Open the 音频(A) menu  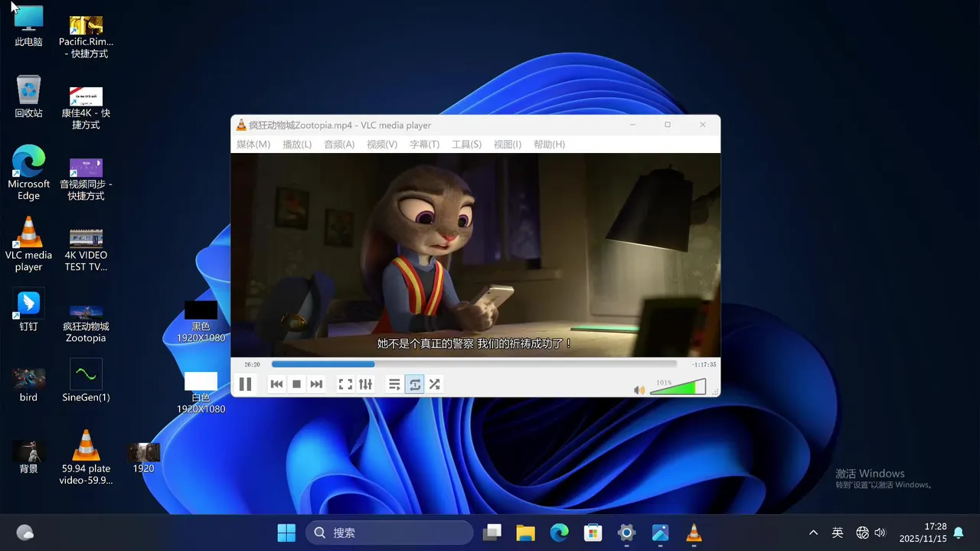(339, 145)
